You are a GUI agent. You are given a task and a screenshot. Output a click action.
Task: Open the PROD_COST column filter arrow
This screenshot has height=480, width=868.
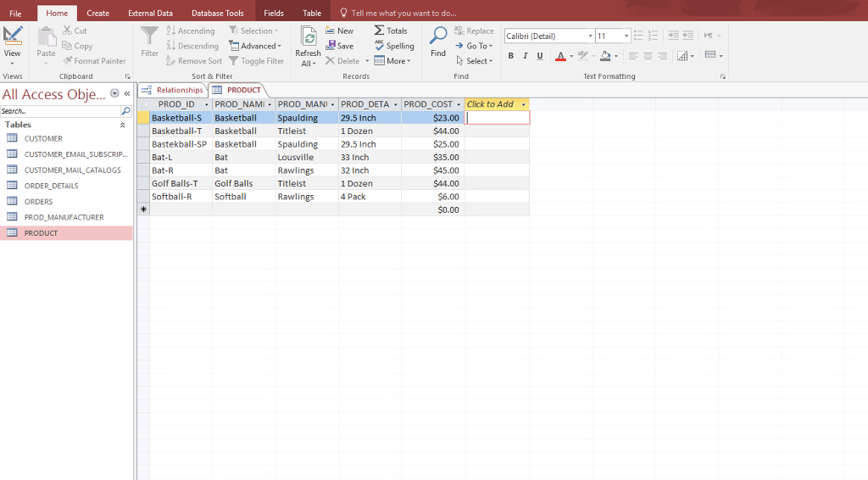(459, 104)
